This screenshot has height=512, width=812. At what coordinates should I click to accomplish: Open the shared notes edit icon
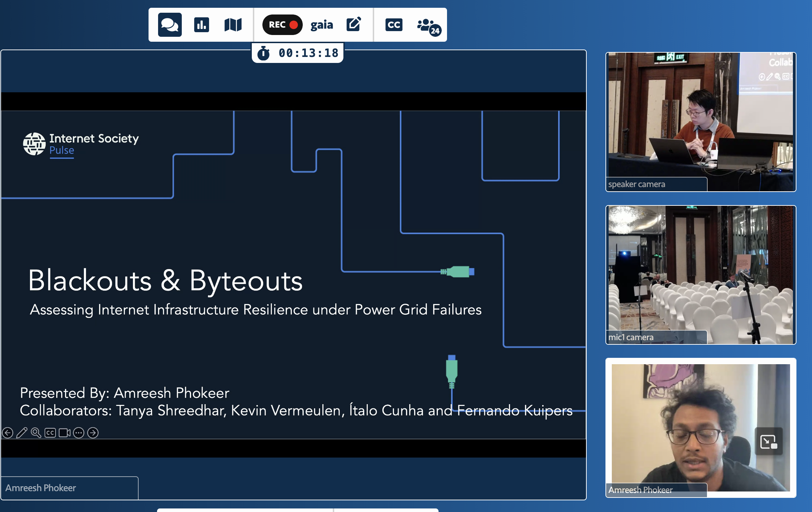point(354,24)
